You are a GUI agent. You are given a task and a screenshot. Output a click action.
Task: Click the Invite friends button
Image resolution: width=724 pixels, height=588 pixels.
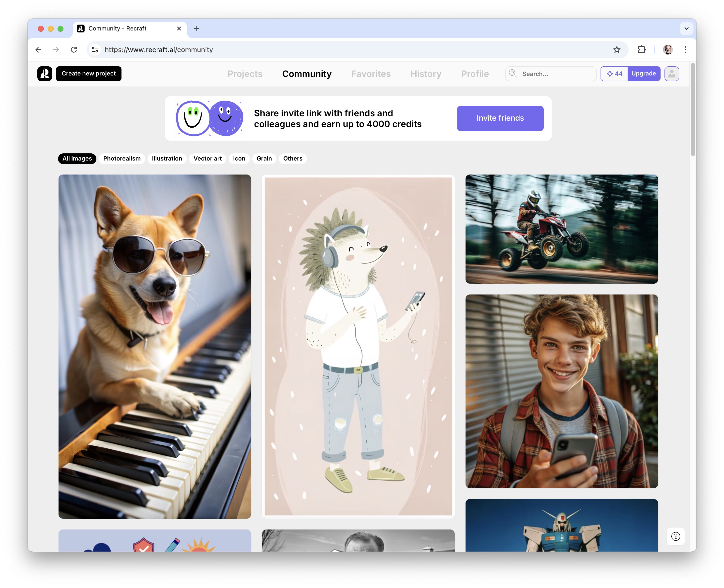pyautogui.click(x=500, y=118)
